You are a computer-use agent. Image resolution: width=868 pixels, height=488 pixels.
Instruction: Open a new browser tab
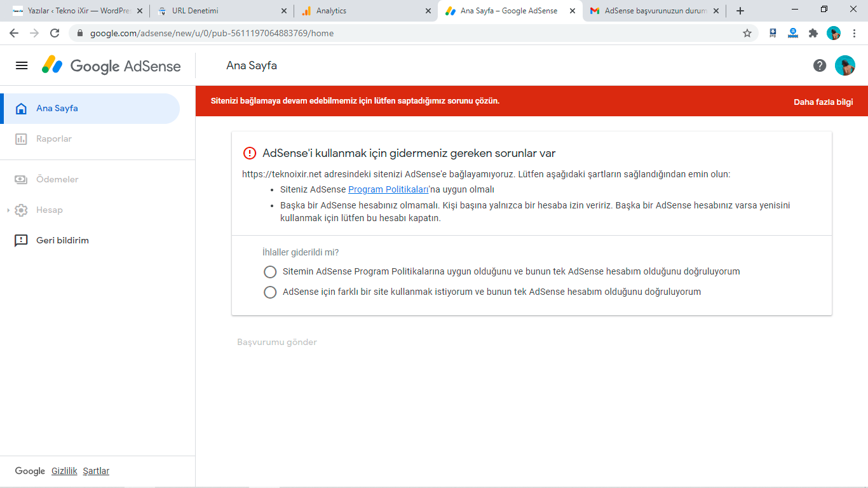740,11
